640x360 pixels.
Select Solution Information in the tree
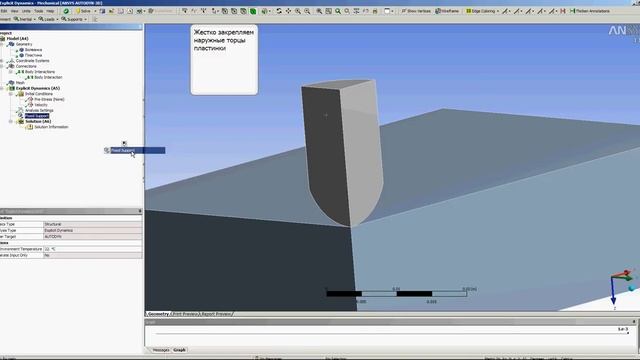point(51,127)
